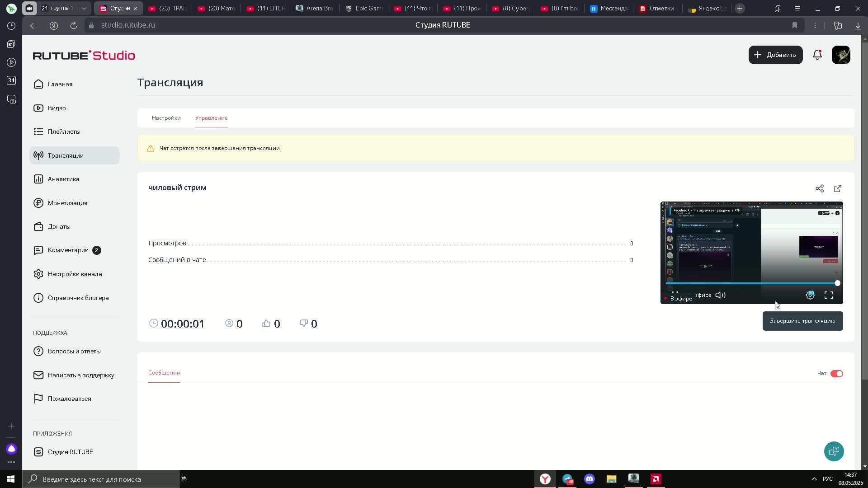Open the Добавить dropdown button
The height and width of the screenshot is (488, 868).
click(775, 55)
